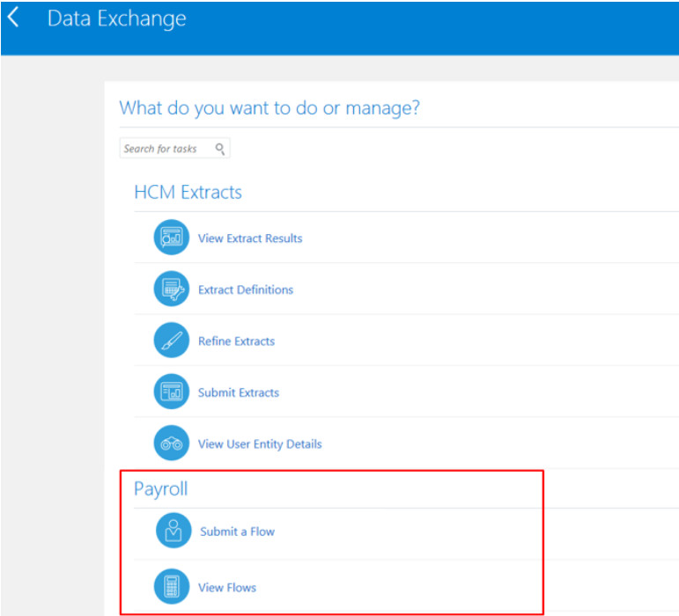Click the View User Entity Details binoculars icon
679x616 pixels.
(171, 444)
